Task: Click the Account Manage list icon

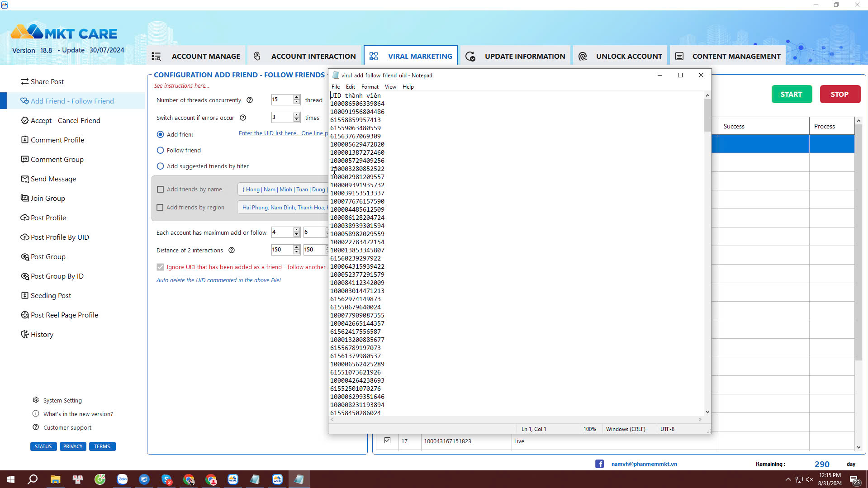Action: coord(156,56)
